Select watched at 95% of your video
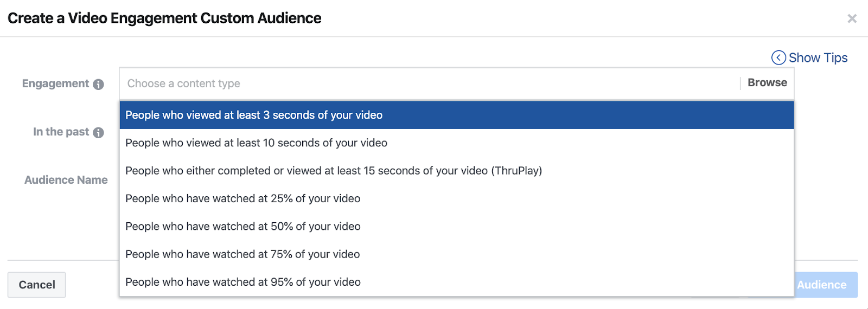Screen dimensions: 868x309 [x=242, y=282]
